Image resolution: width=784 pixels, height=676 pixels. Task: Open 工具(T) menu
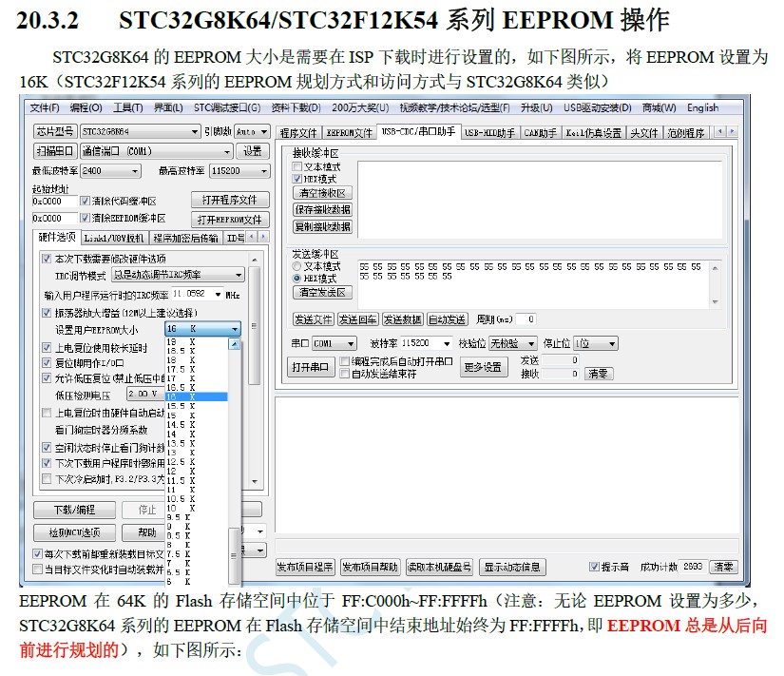128,107
